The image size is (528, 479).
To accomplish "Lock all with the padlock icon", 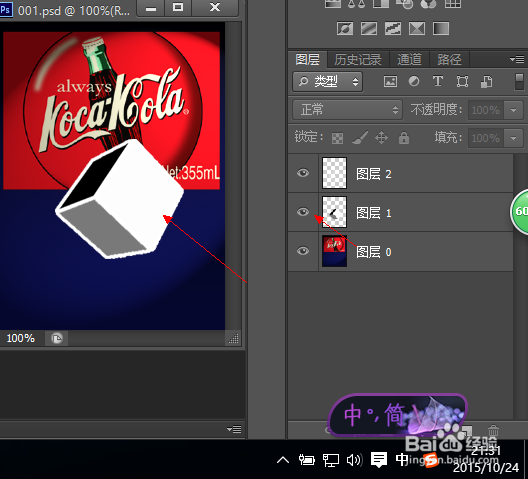I will pos(404,137).
